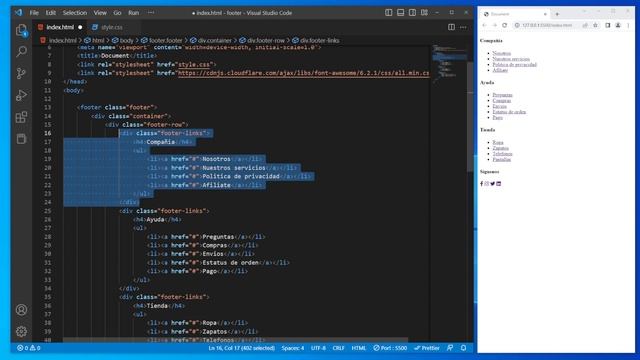The image size is (640, 360).
Task: Open the notifications bell in the status bar
Action: 463,348
